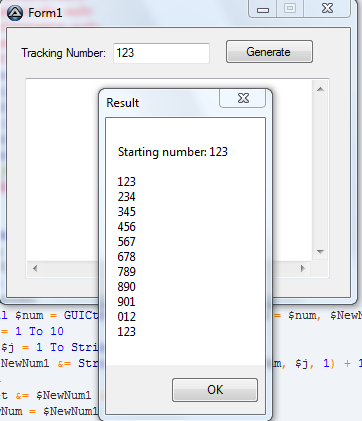
Task: Click OK in the Result dialog
Action: pos(215,390)
